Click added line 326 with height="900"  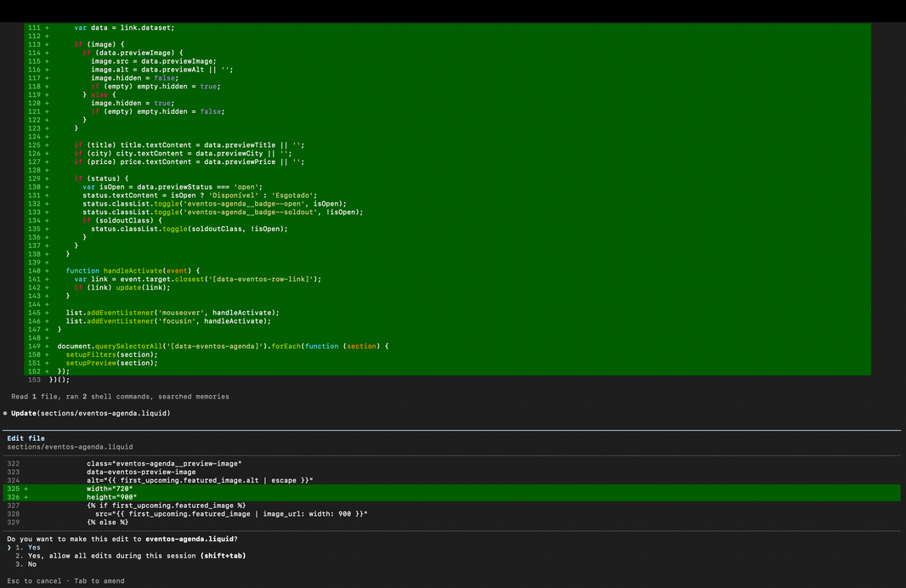pyautogui.click(x=452, y=497)
